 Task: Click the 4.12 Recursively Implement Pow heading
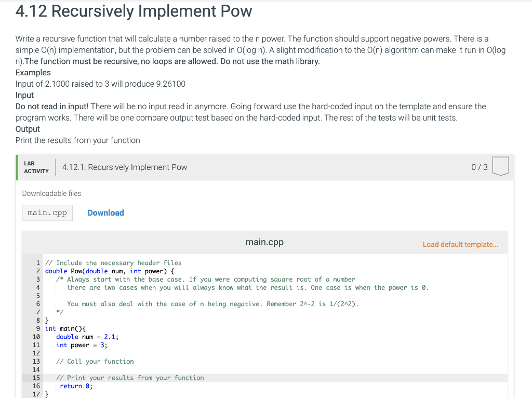(133, 11)
